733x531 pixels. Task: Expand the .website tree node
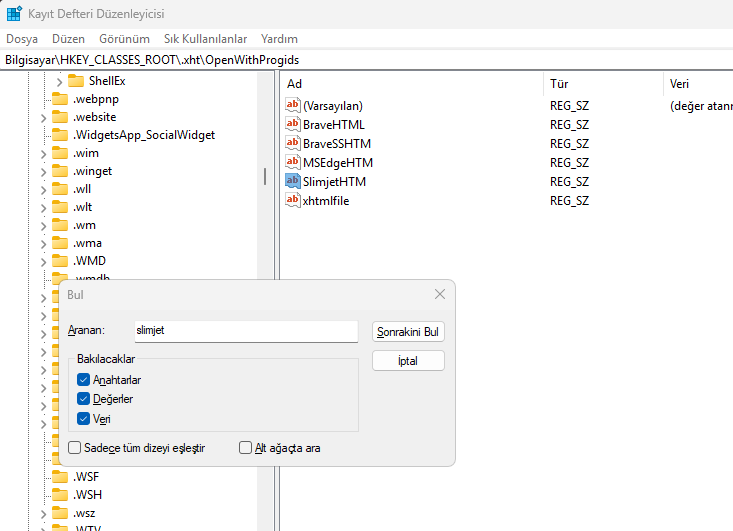[43, 118]
